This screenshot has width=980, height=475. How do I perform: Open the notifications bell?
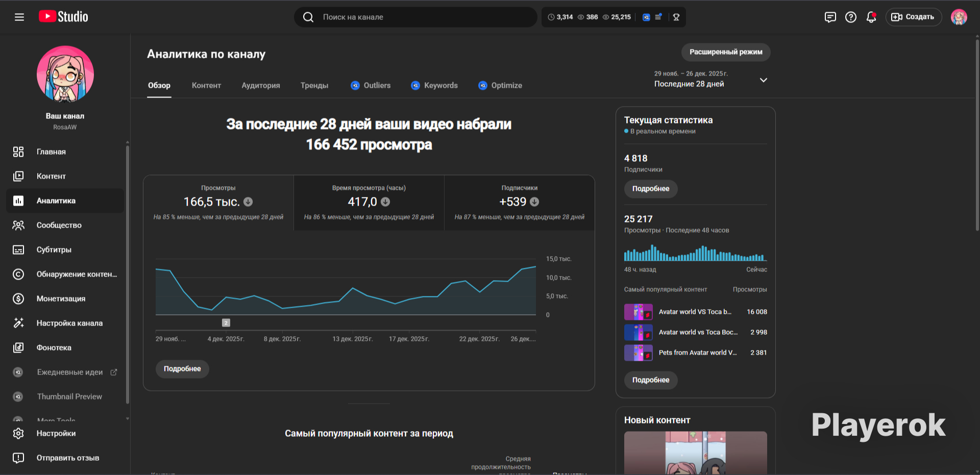(x=871, y=17)
